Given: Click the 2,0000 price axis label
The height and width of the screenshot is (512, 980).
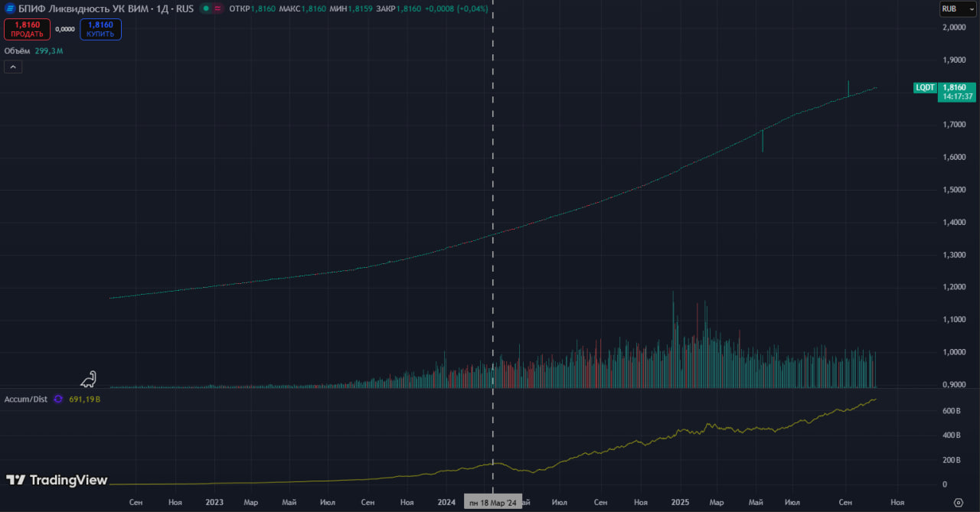Looking at the screenshot, I should 954,28.
